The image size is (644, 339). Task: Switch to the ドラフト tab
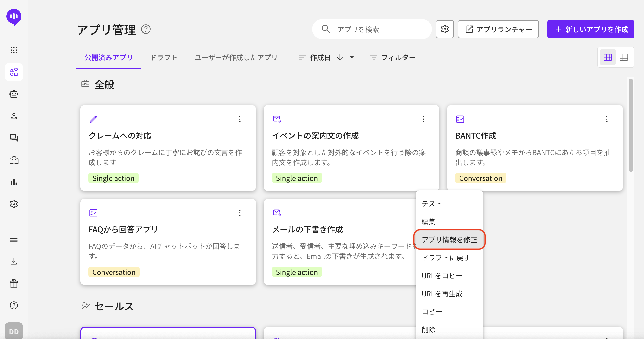coord(164,57)
